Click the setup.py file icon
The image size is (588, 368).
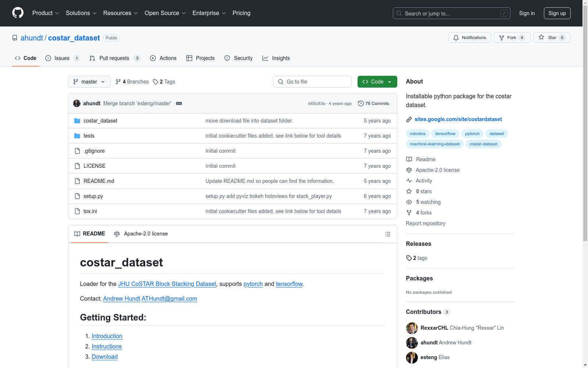(x=77, y=196)
